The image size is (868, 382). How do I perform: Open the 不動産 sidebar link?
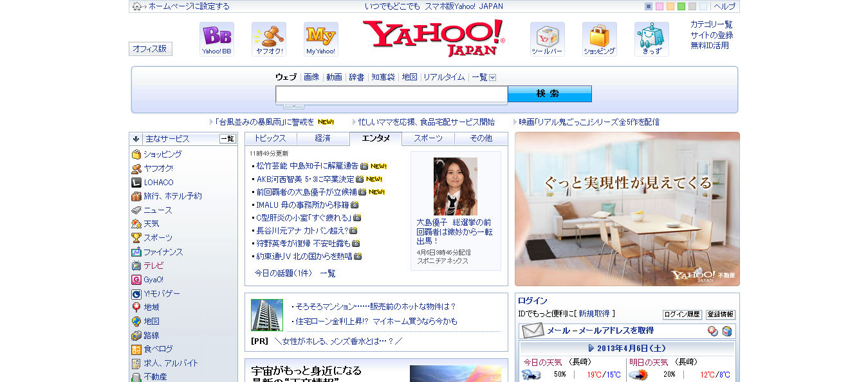(x=155, y=377)
